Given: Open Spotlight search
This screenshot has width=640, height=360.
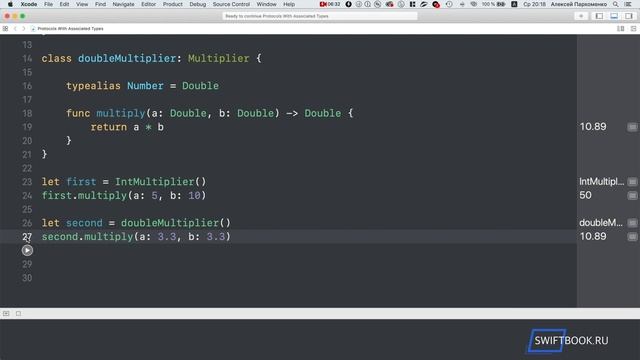Looking at the screenshot, I should pyautogui.click(x=616, y=4).
